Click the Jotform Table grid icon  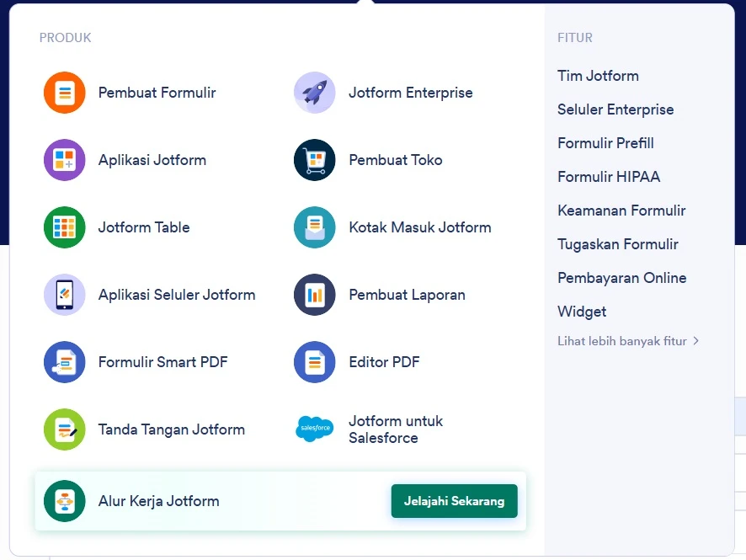[x=64, y=227]
